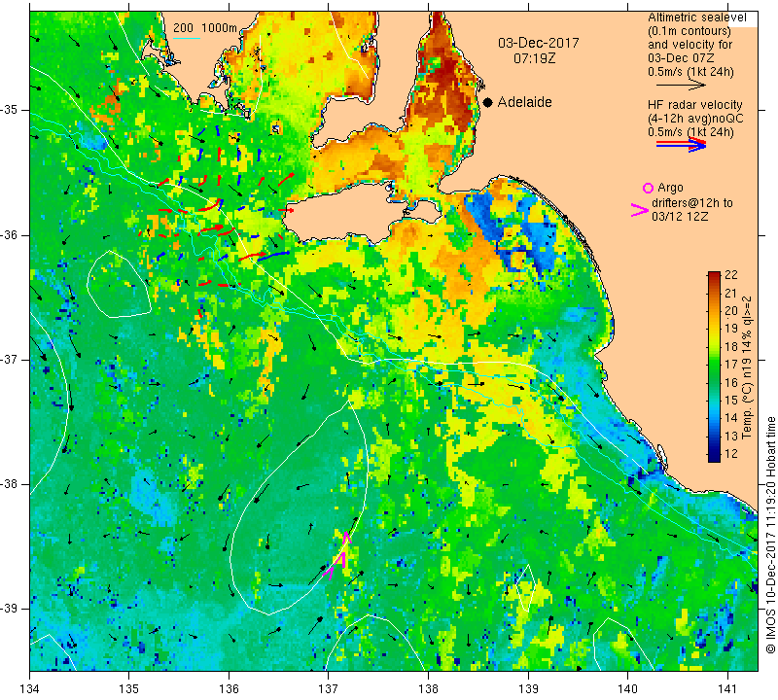The image size is (778, 700).
Task: Click longitude 137 axis label
Action: coord(329,689)
